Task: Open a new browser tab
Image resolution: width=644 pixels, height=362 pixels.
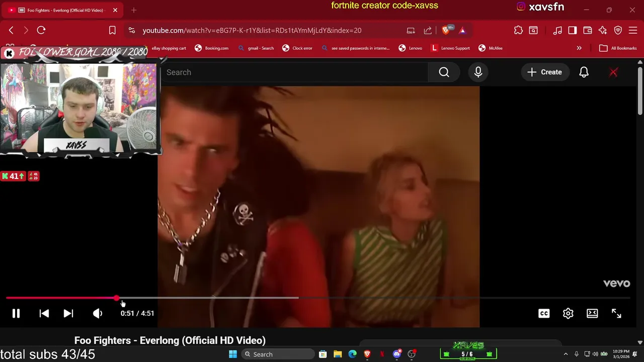Action: [x=134, y=10]
